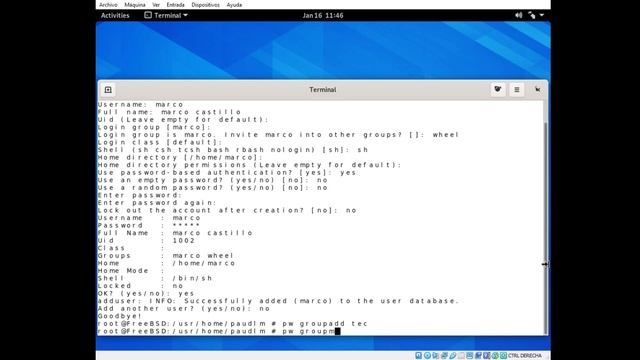The height and width of the screenshot is (360, 640).
Task: Open the Ayuda menu
Action: pos(234,5)
